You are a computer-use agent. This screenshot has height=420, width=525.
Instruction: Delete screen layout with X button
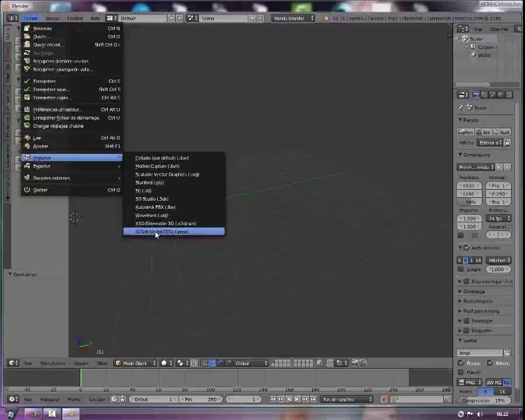click(x=180, y=18)
